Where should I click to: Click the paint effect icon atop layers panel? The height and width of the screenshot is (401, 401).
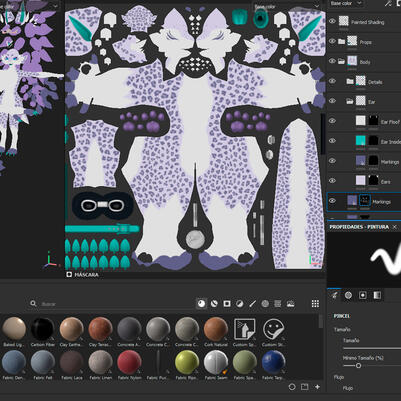(388, 4)
